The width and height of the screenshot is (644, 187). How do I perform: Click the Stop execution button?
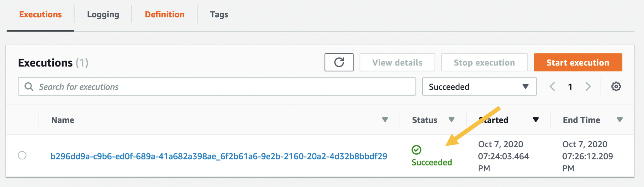pyautogui.click(x=484, y=62)
